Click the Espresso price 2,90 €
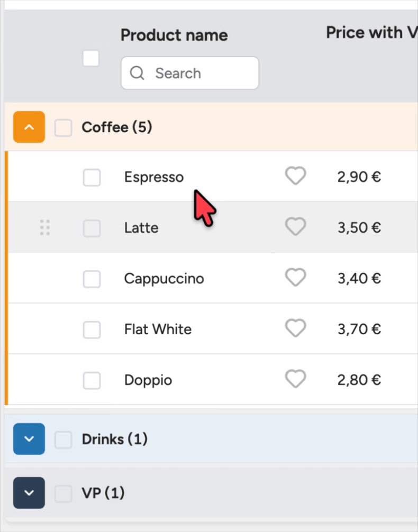 359,177
